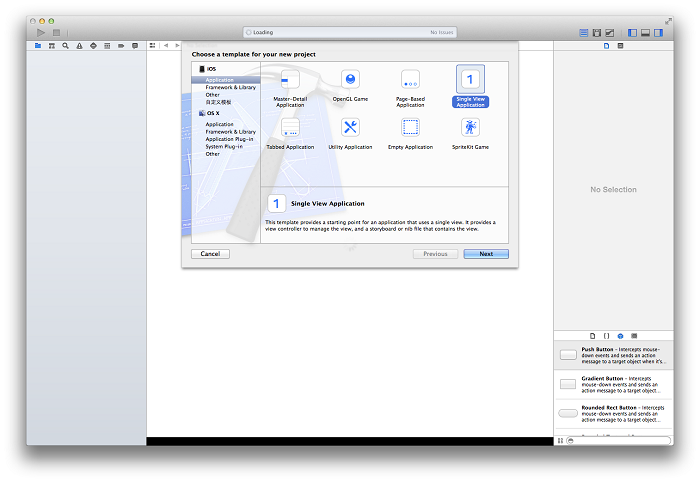Screen dimensions: 700x482
Task: Choose Single View Application template
Action: pyautogui.click(x=470, y=87)
